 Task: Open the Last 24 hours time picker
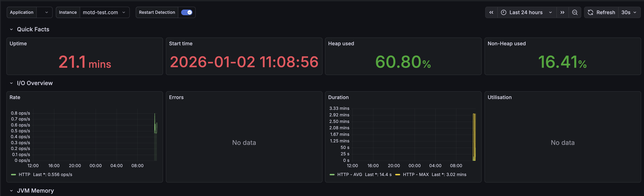(x=526, y=13)
